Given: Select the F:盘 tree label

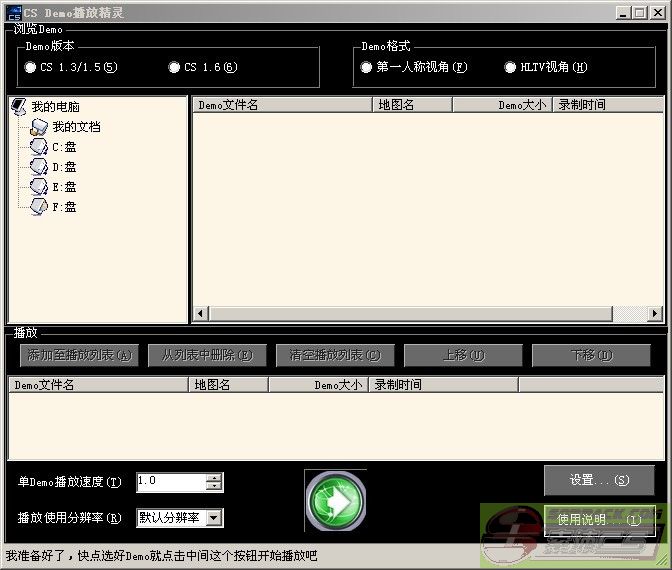Looking at the screenshot, I should tap(64, 207).
